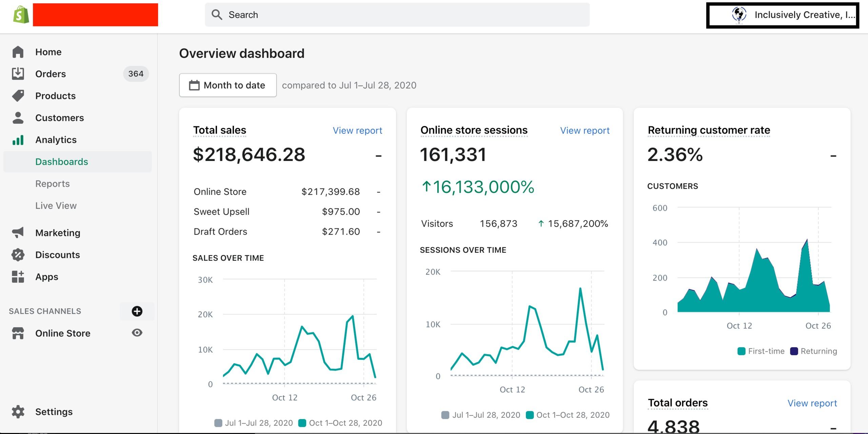The image size is (868, 434).
Task: View Online Store with eye icon
Action: tap(137, 333)
